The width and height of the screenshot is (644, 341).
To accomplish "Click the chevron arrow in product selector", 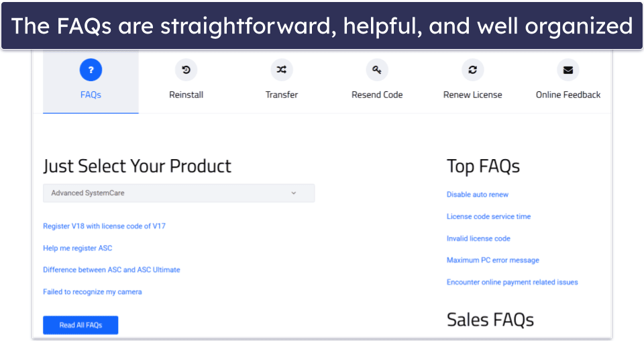I will click(x=294, y=193).
